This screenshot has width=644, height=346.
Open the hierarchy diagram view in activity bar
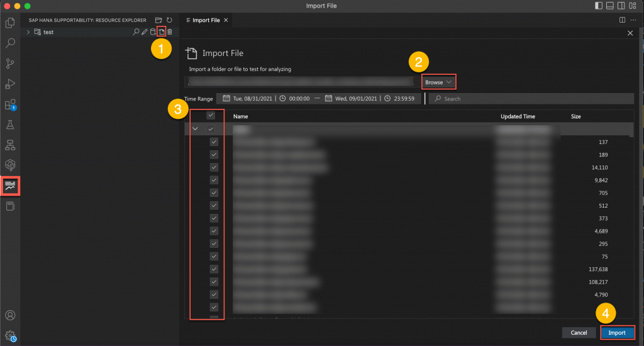(x=10, y=145)
